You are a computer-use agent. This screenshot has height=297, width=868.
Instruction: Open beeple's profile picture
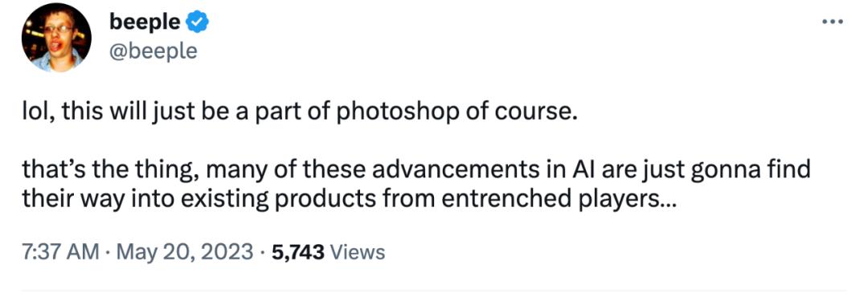point(56,42)
